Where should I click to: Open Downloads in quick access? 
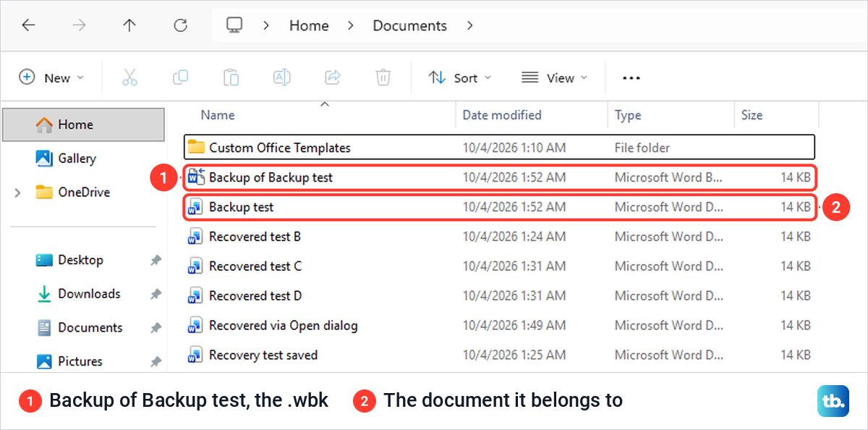[78, 293]
